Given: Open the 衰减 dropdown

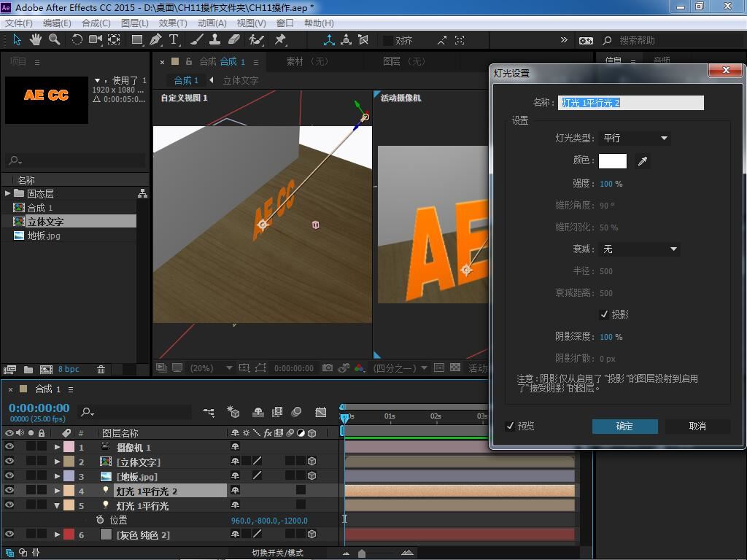Looking at the screenshot, I should (x=639, y=249).
